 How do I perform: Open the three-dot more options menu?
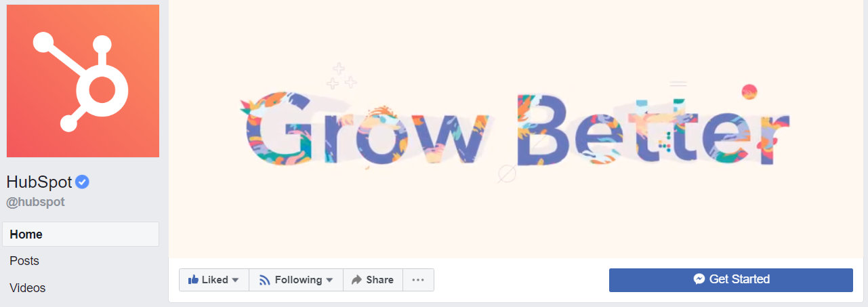pyautogui.click(x=418, y=280)
